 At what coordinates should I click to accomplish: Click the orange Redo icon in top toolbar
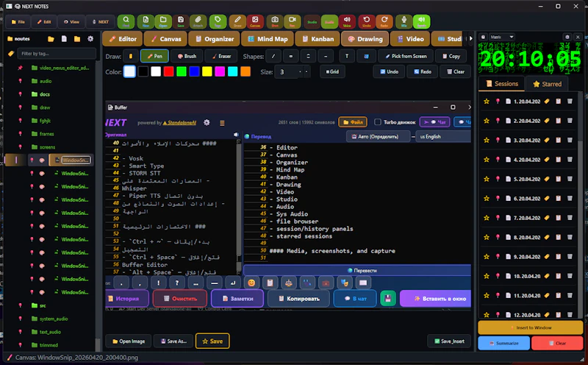pos(384,21)
